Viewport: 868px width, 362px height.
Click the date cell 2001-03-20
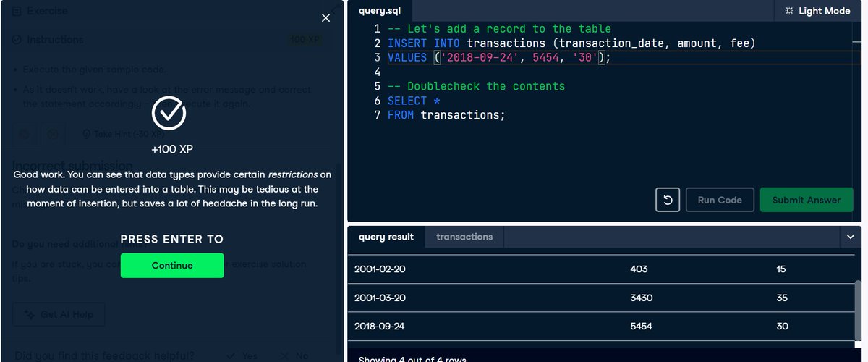click(x=379, y=298)
